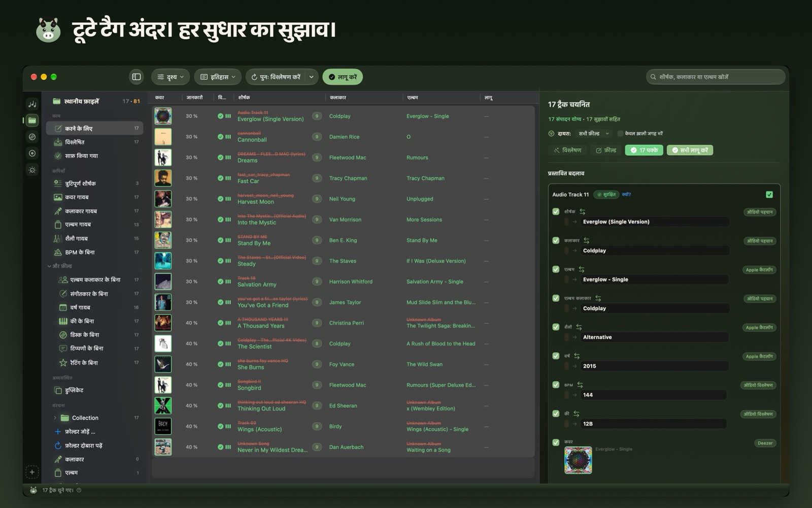The height and width of the screenshot is (508, 812).
Task: Click the सभी लागू करें button
Action: pyautogui.click(x=690, y=150)
